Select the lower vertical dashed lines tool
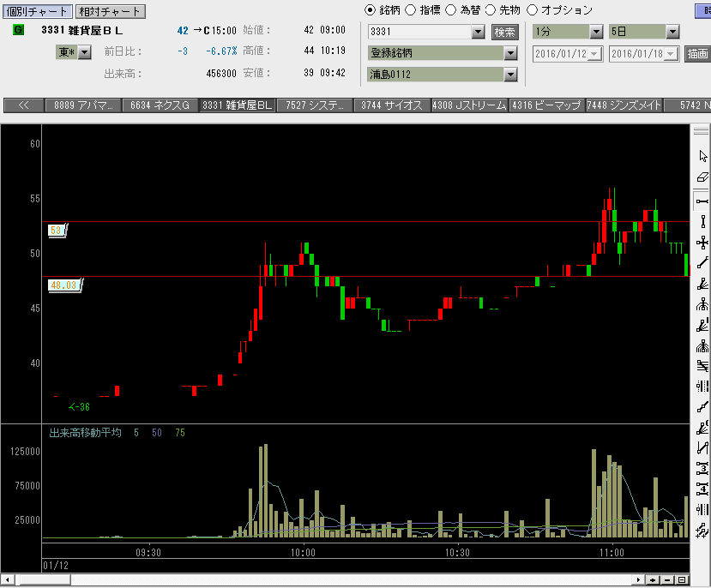 (x=702, y=510)
